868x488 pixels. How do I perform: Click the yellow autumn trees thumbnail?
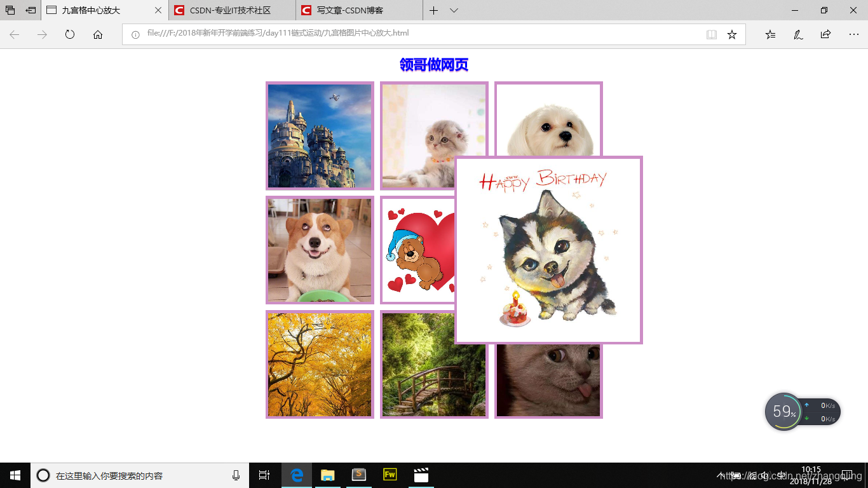tap(320, 365)
